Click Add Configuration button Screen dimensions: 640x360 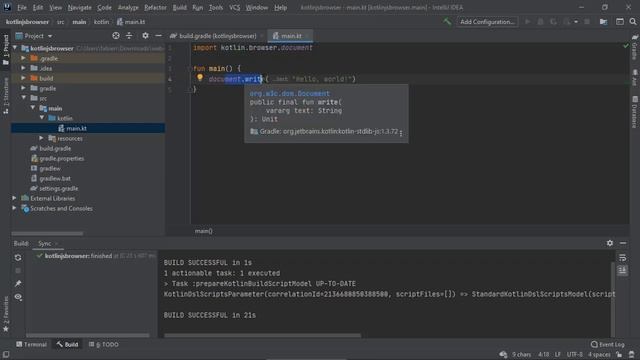point(487,22)
